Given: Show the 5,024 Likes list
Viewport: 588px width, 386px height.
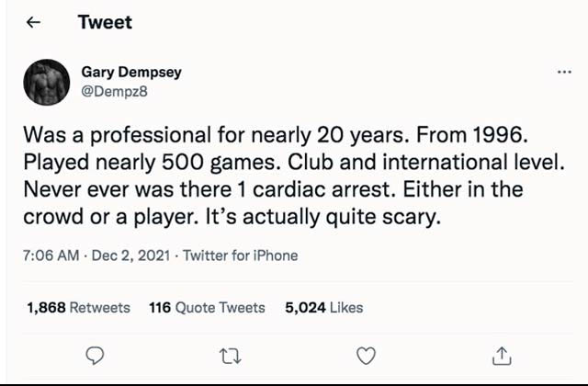Looking at the screenshot, I should (324, 308).
